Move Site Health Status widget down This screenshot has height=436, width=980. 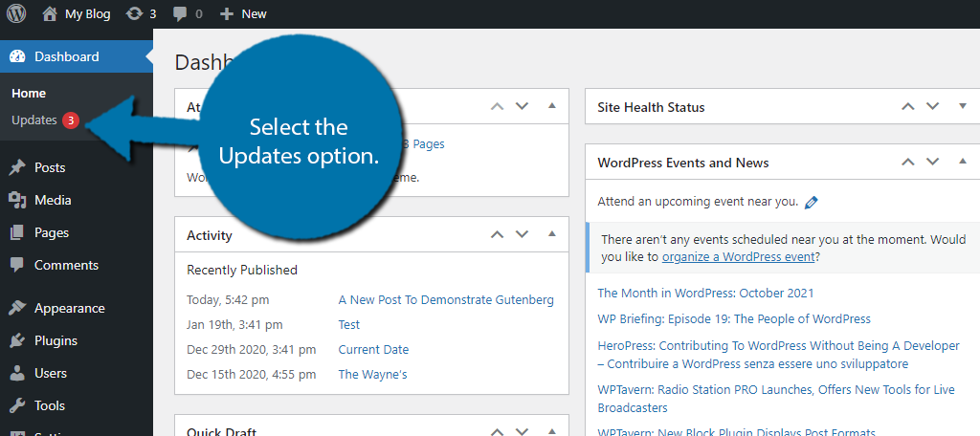tap(932, 106)
